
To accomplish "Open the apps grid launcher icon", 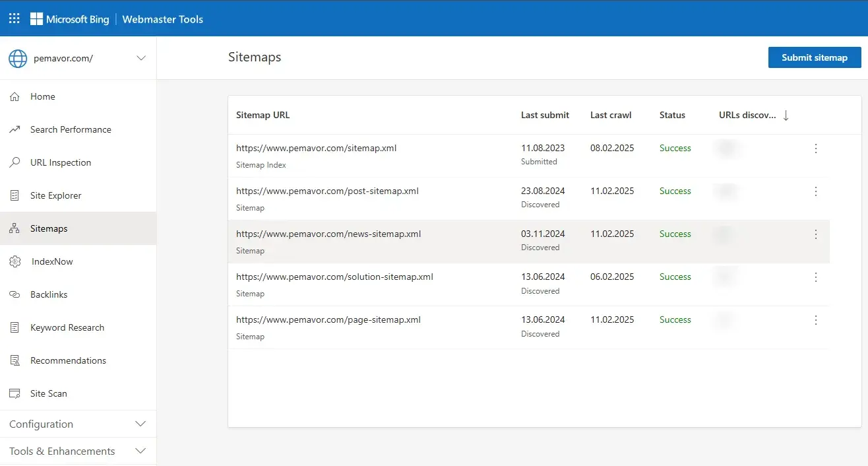I will point(14,18).
